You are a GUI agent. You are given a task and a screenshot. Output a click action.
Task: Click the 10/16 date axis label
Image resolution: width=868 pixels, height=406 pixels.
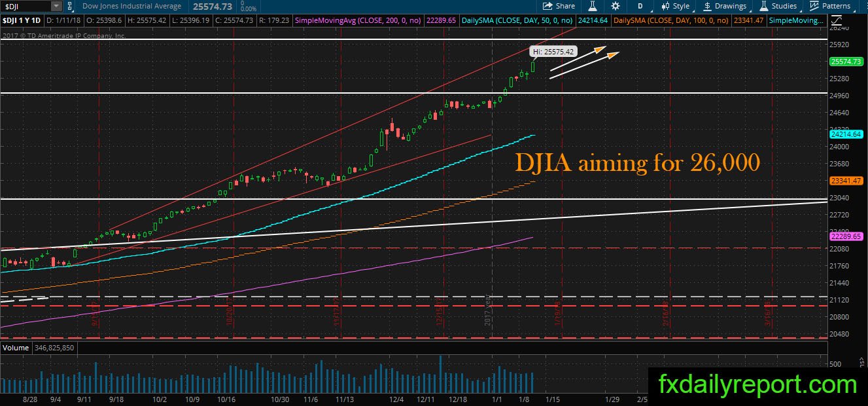click(226, 399)
